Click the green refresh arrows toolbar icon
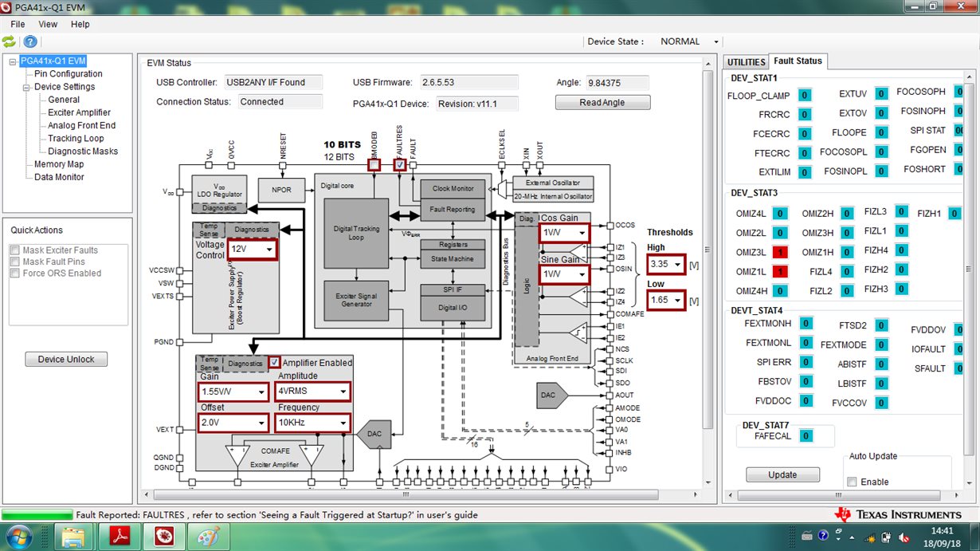Viewport: 980px width, 551px height. click(9, 41)
